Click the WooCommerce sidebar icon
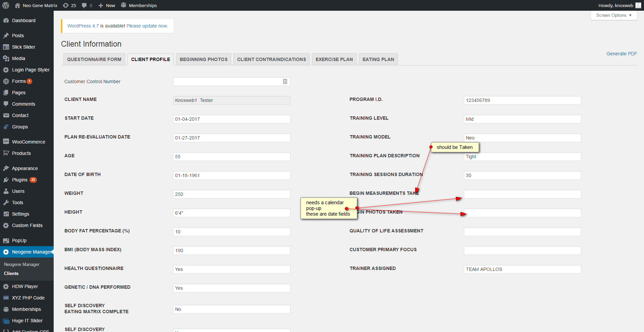644x332 pixels. [6, 142]
